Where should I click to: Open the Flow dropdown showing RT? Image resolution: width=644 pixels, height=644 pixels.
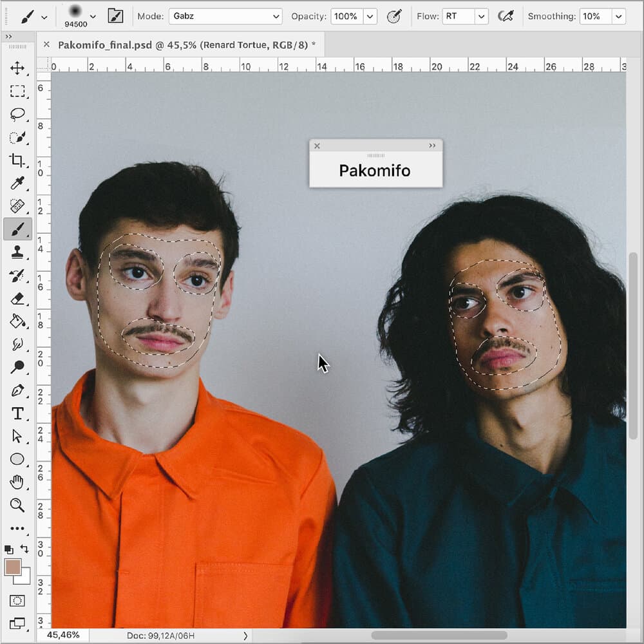point(465,16)
